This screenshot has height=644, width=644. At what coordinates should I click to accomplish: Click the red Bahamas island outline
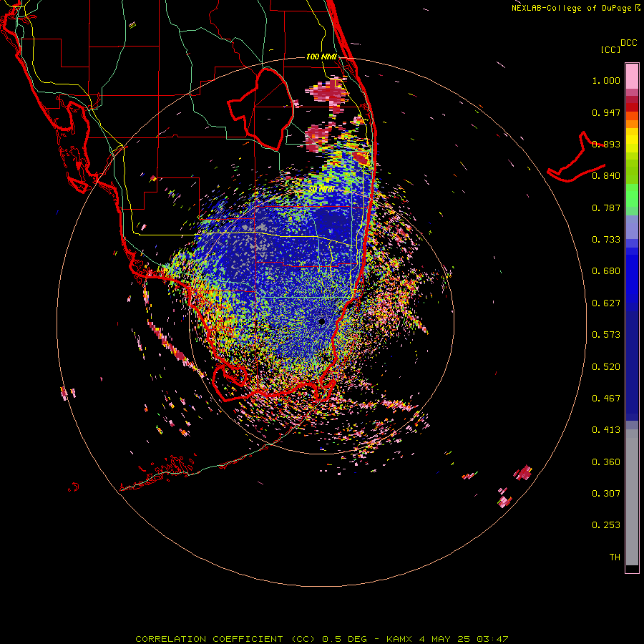pos(576,158)
